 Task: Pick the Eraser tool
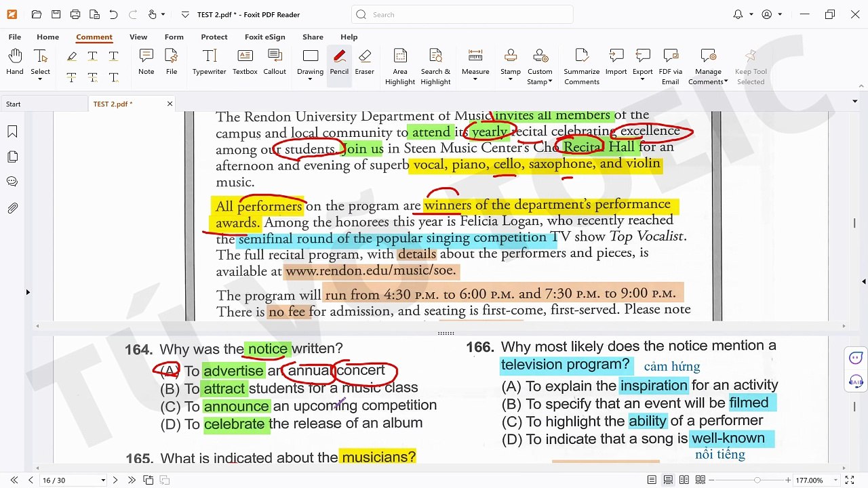[365, 62]
